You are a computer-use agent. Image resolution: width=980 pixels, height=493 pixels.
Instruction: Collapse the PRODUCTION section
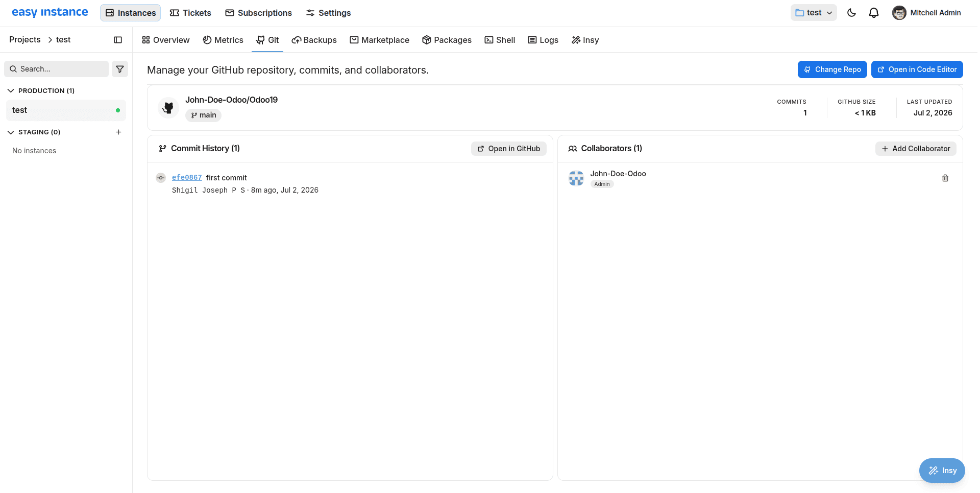(41, 90)
